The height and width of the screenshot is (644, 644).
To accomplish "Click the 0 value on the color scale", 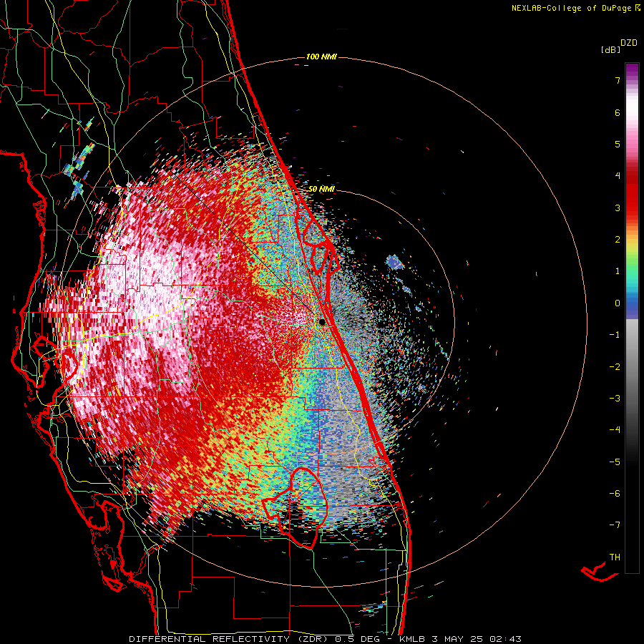I will 618,303.
